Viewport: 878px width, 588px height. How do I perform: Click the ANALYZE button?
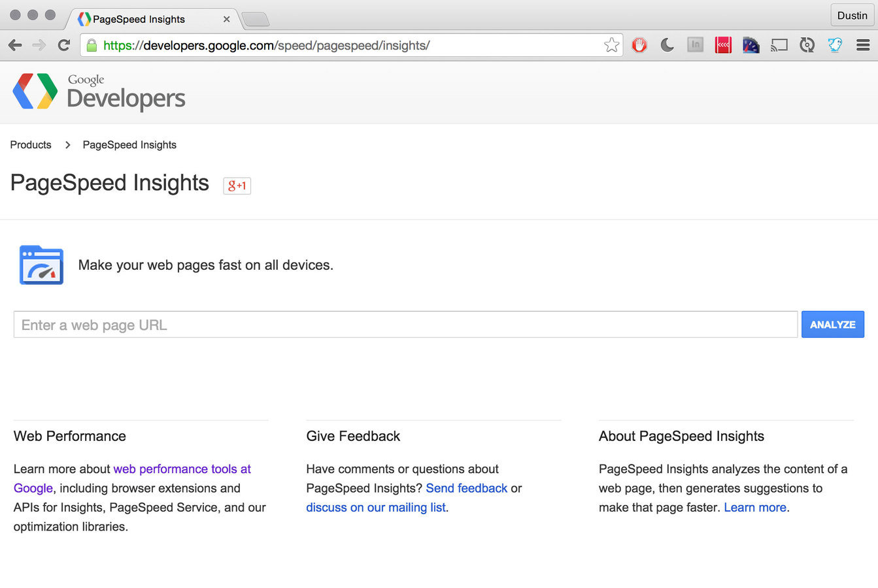833,325
